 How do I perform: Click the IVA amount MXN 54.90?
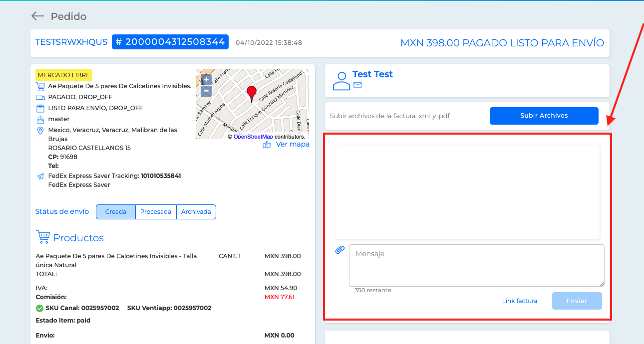pyautogui.click(x=281, y=288)
